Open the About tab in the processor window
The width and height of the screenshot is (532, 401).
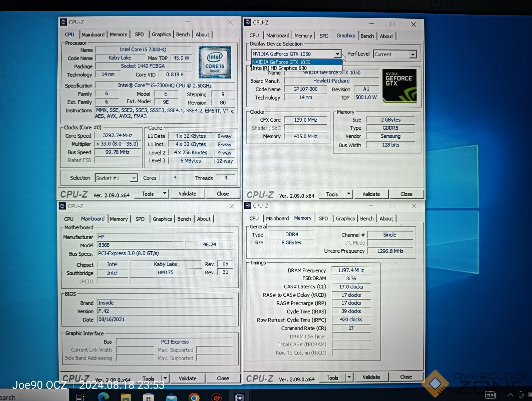click(x=202, y=34)
